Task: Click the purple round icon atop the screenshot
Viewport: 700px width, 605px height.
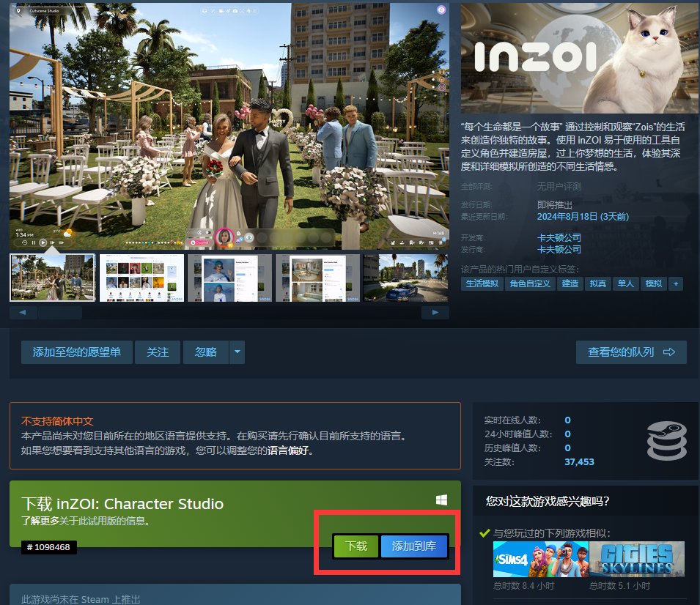Action: (441, 10)
